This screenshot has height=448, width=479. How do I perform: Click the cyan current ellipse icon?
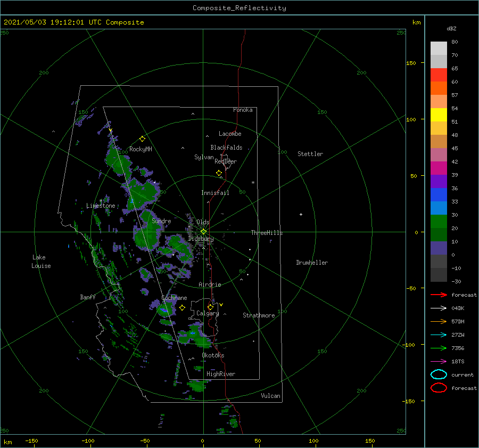[439, 374]
